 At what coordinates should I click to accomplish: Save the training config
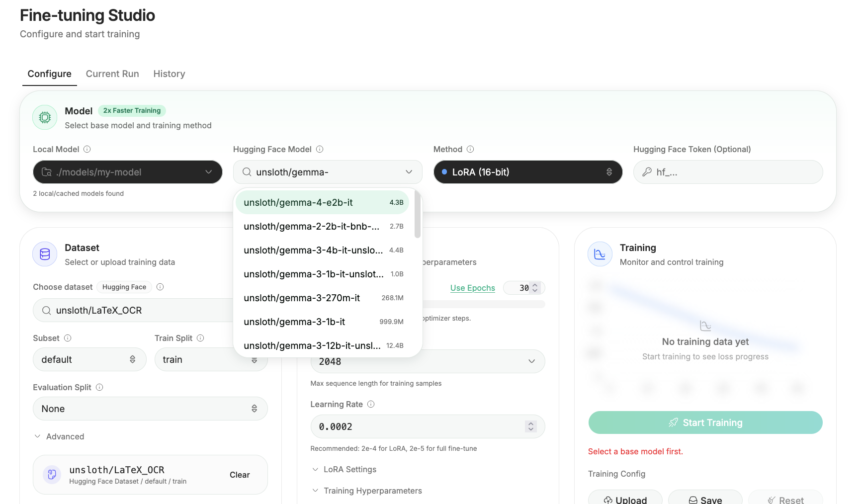click(705, 499)
